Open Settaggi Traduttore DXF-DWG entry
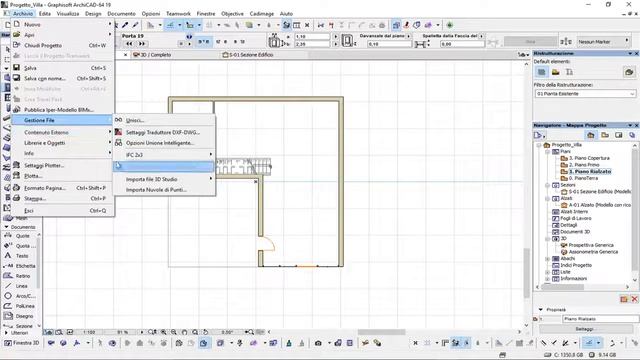The width and height of the screenshot is (640, 360). click(x=164, y=132)
